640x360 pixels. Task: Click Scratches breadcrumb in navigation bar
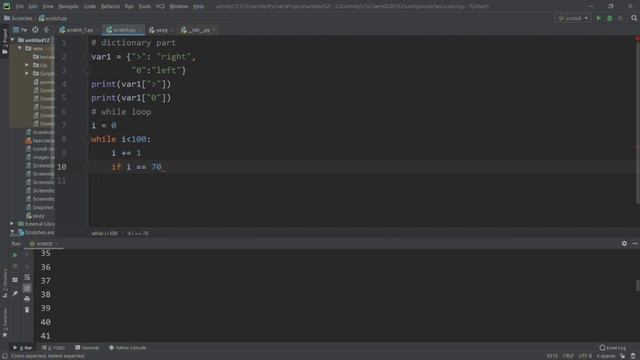point(18,18)
